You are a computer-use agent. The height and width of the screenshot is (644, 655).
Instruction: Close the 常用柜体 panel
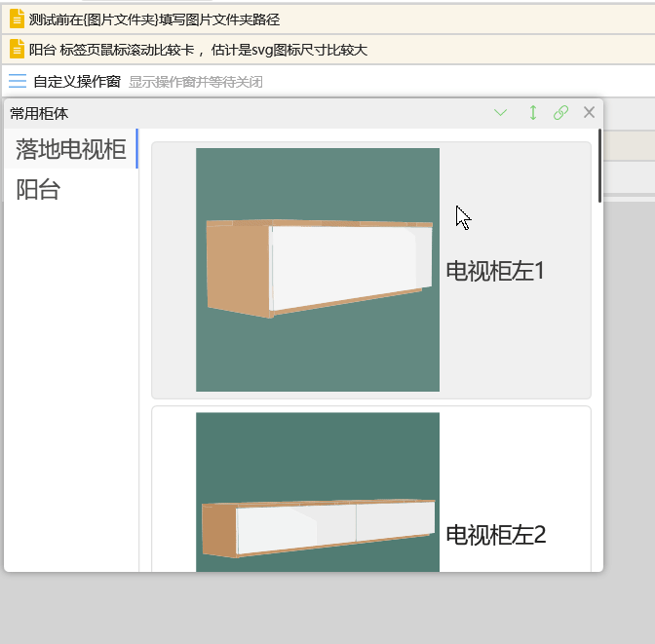[589, 112]
